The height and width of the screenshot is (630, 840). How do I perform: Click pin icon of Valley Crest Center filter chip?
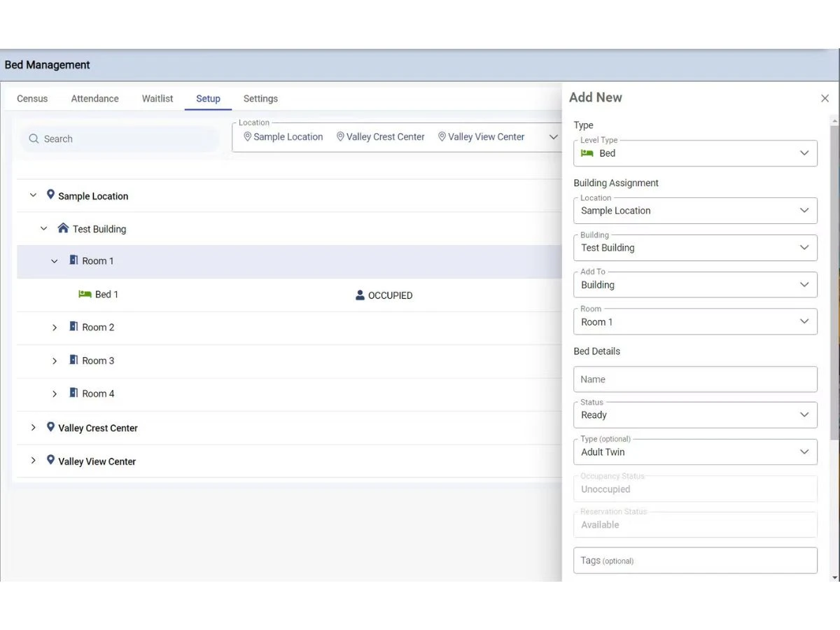(340, 136)
